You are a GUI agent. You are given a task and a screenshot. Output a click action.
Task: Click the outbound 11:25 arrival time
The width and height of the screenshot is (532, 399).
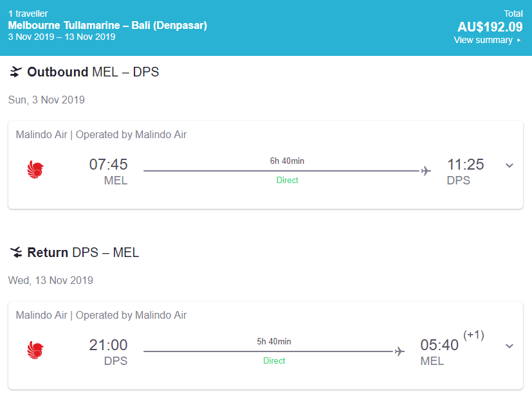point(466,164)
